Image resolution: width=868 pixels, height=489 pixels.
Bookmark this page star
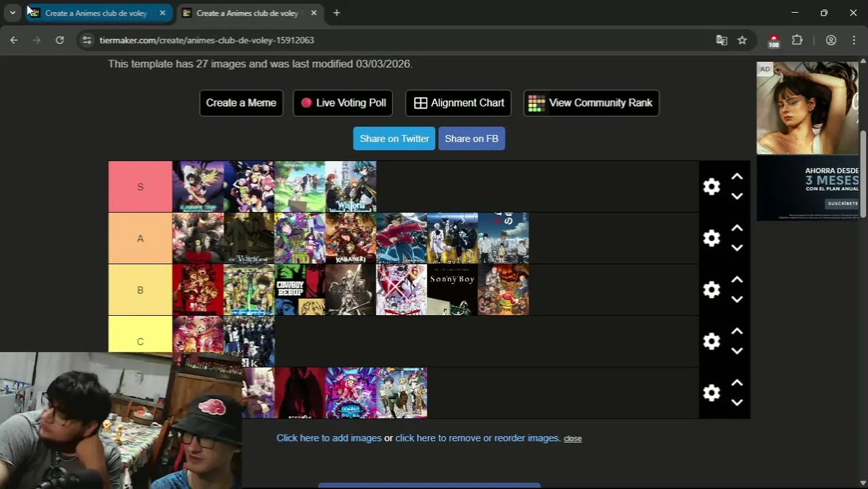tap(742, 40)
